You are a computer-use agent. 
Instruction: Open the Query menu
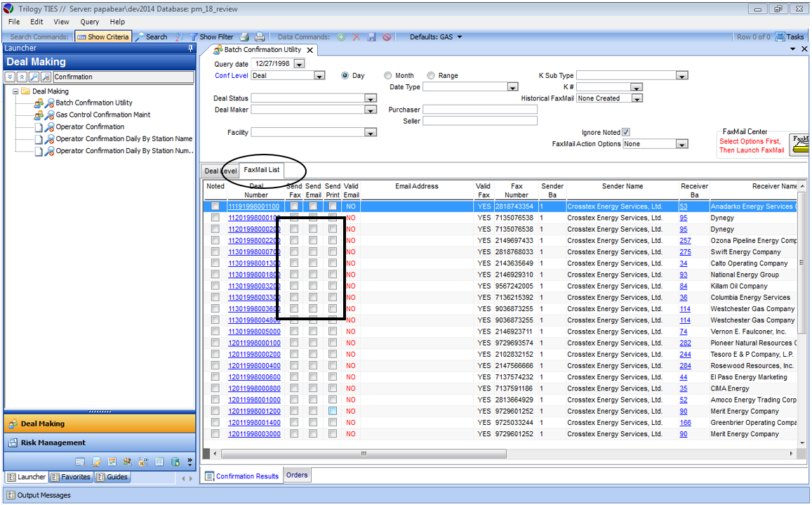pos(90,22)
